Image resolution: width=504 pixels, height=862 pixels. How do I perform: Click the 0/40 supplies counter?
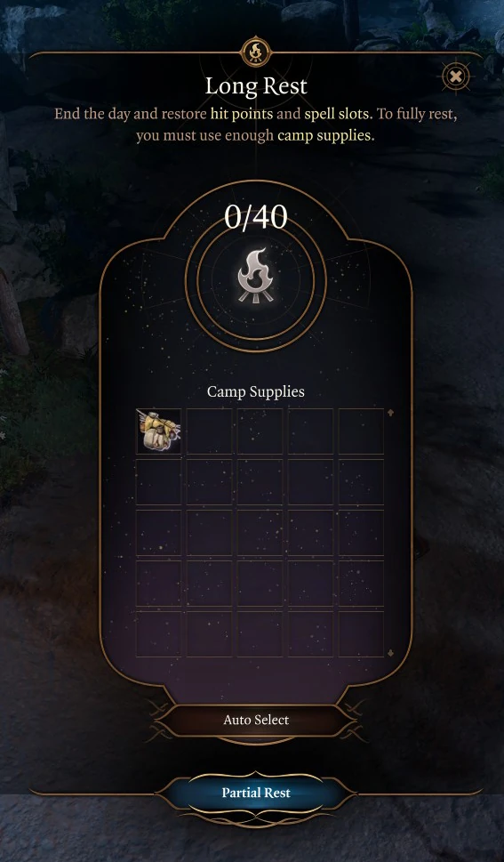(256, 217)
